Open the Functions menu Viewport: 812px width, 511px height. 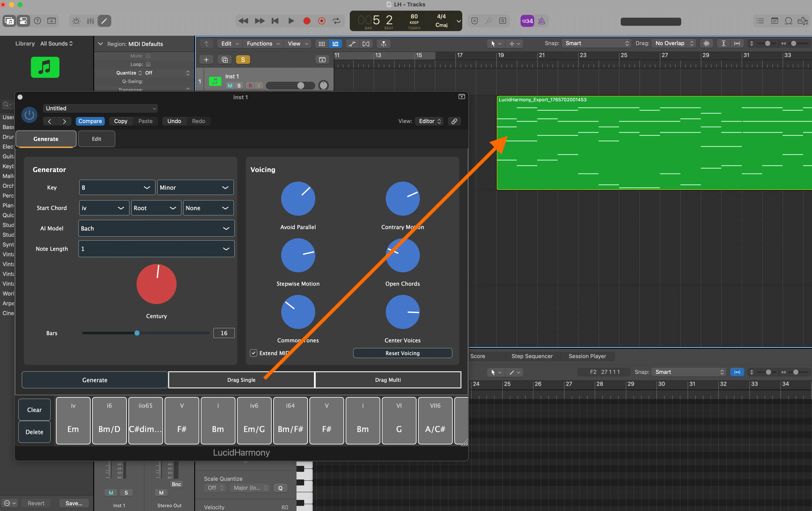tap(263, 43)
